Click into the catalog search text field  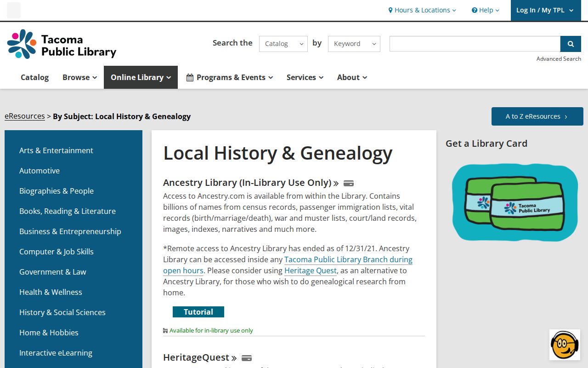(x=475, y=44)
